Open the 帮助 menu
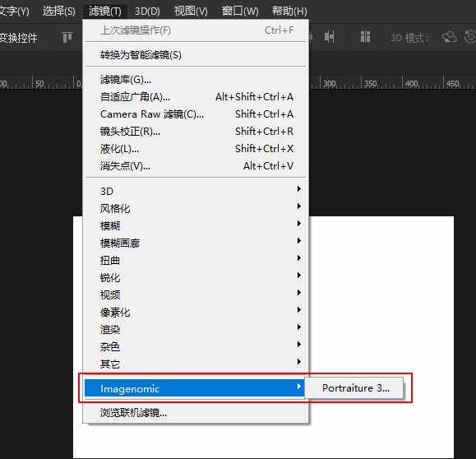This screenshot has height=459, width=476. (x=289, y=11)
